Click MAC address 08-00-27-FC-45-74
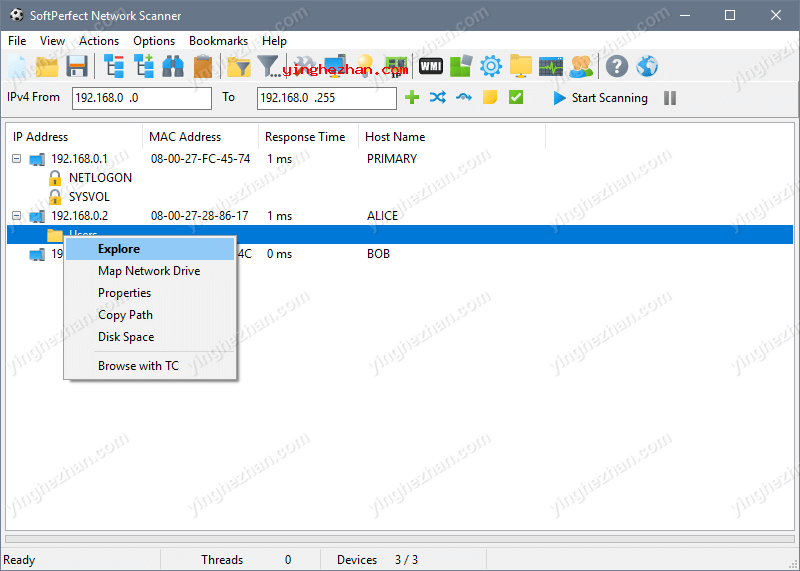Screen dimensions: 800x571 click(x=201, y=159)
